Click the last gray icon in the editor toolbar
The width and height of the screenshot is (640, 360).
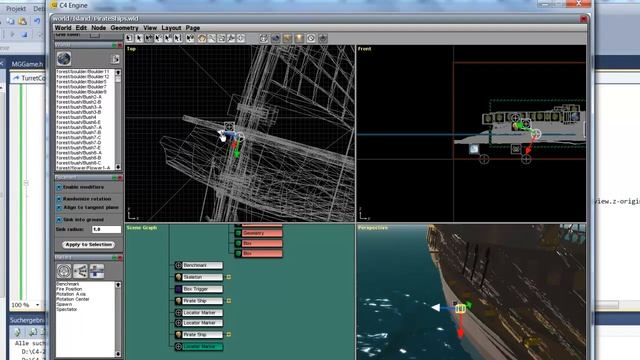pyautogui.click(x=323, y=38)
